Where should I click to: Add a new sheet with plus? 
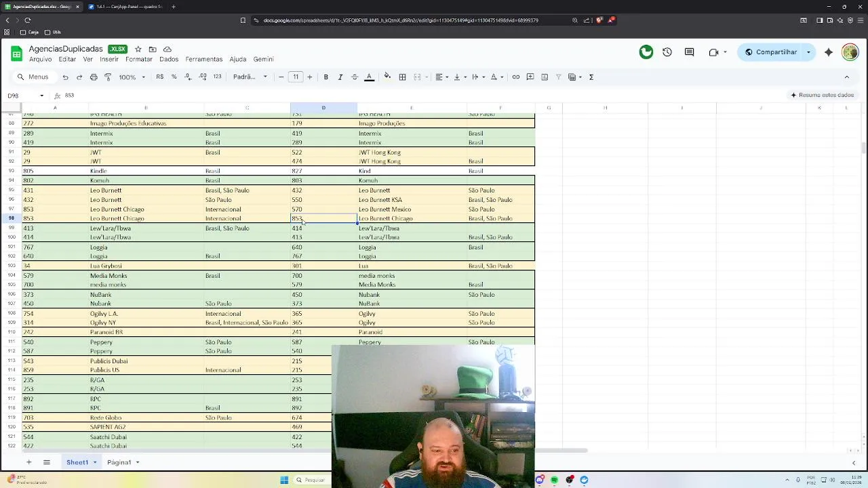(29, 462)
